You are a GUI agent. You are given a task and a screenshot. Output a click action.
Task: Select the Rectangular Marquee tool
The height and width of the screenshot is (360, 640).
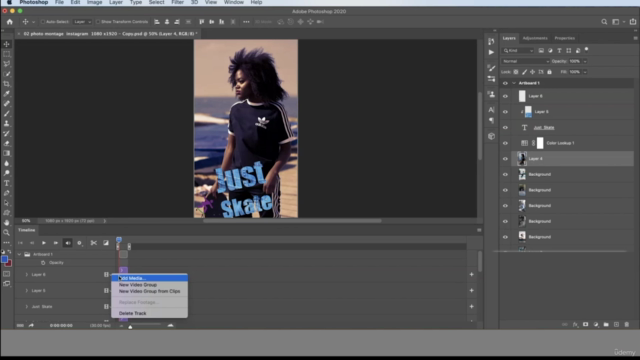[x=7, y=54]
